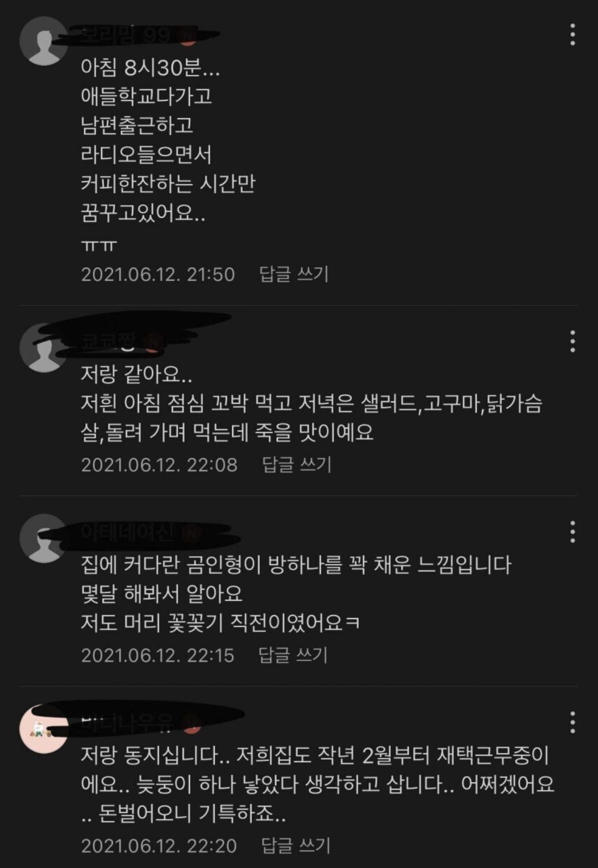Tap the comment text about 커다란 곰인형
Viewport: 598px width, 868px height.
coord(296,594)
